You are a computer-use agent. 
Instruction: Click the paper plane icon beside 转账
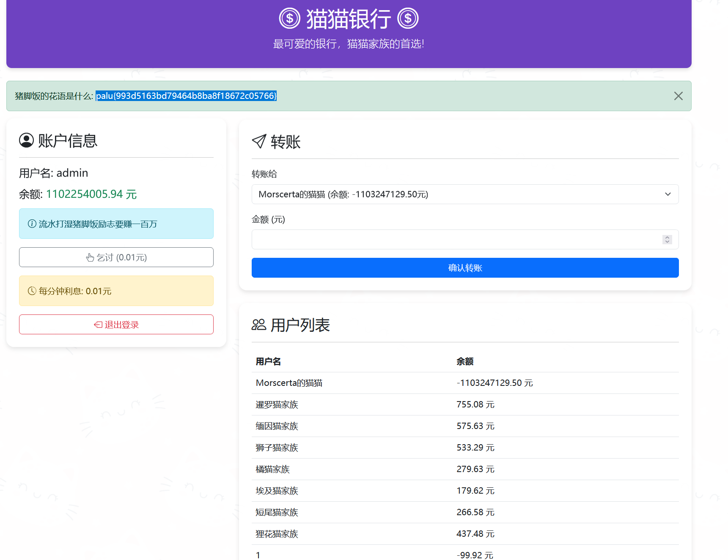[259, 142]
